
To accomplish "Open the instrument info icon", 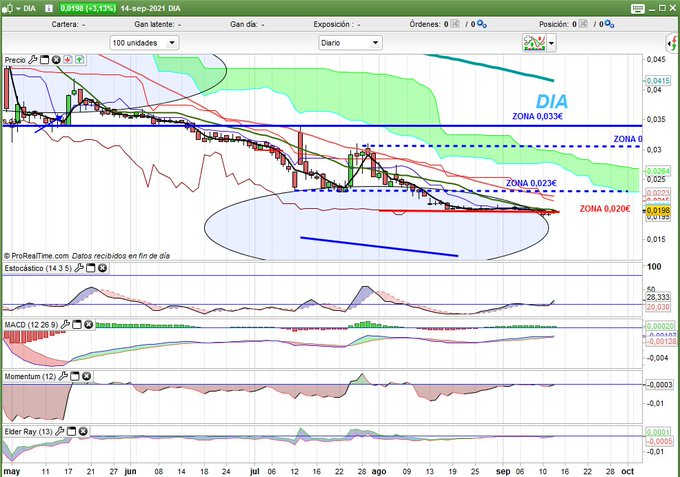I will point(49,8).
